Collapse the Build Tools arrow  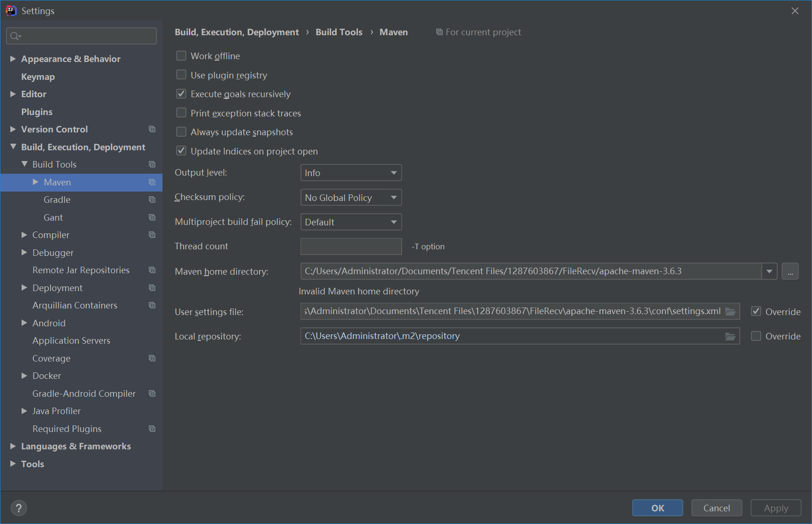(24, 164)
